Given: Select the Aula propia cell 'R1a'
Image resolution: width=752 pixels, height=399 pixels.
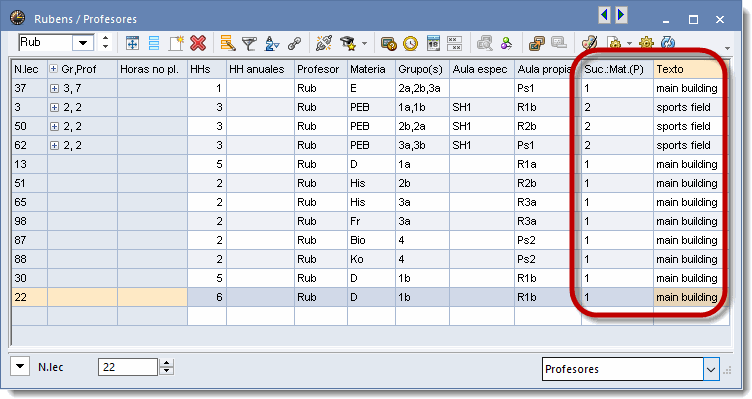Looking at the screenshot, I should click(548, 164).
